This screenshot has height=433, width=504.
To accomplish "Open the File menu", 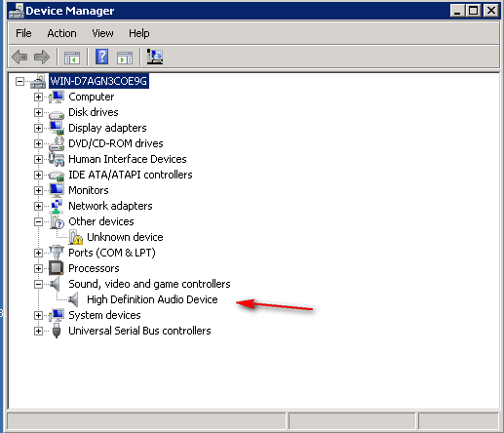I will tap(23, 33).
